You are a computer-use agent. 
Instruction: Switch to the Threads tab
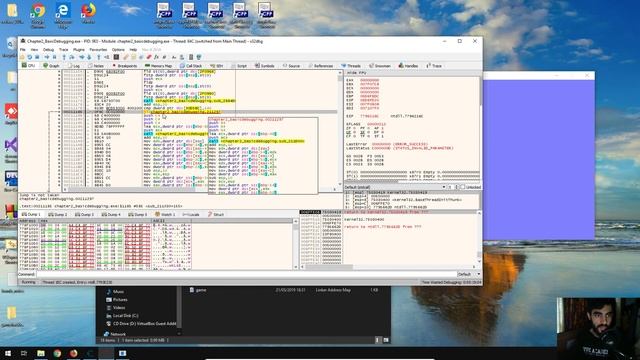coord(351,65)
